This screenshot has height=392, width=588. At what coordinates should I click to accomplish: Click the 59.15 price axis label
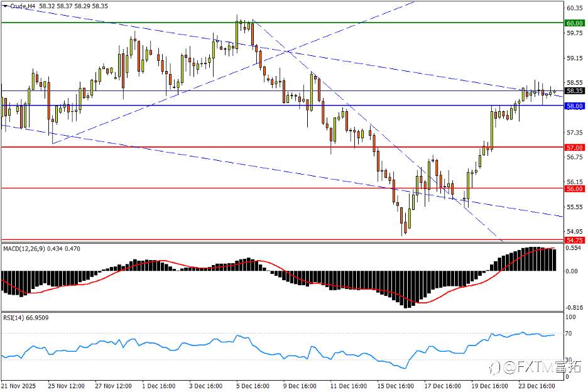point(575,58)
